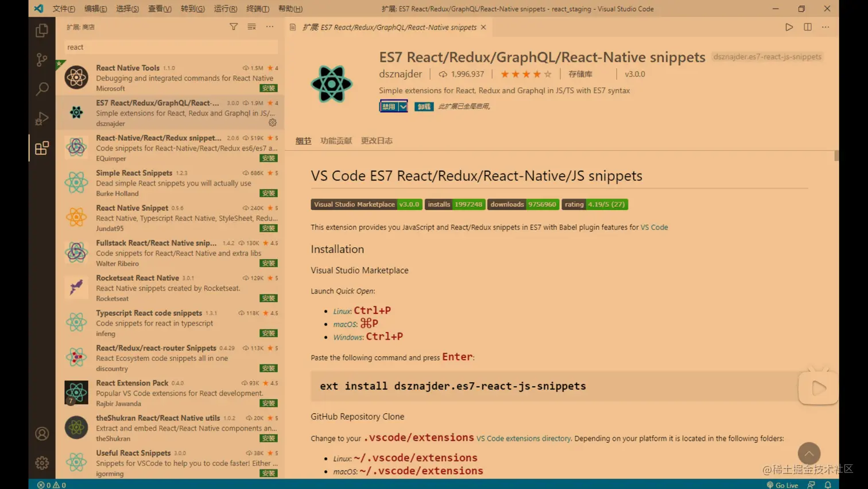Open the Source Control view
The width and height of the screenshot is (868, 489).
coord(42,59)
